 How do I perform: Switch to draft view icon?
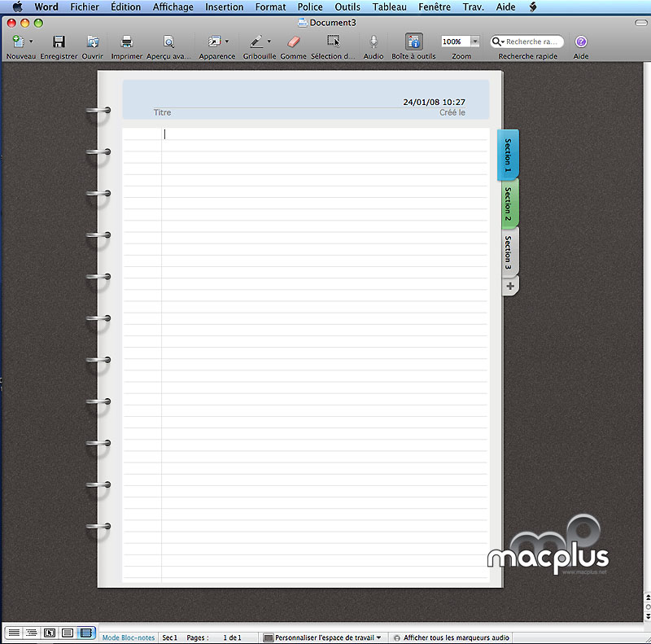click(x=14, y=633)
